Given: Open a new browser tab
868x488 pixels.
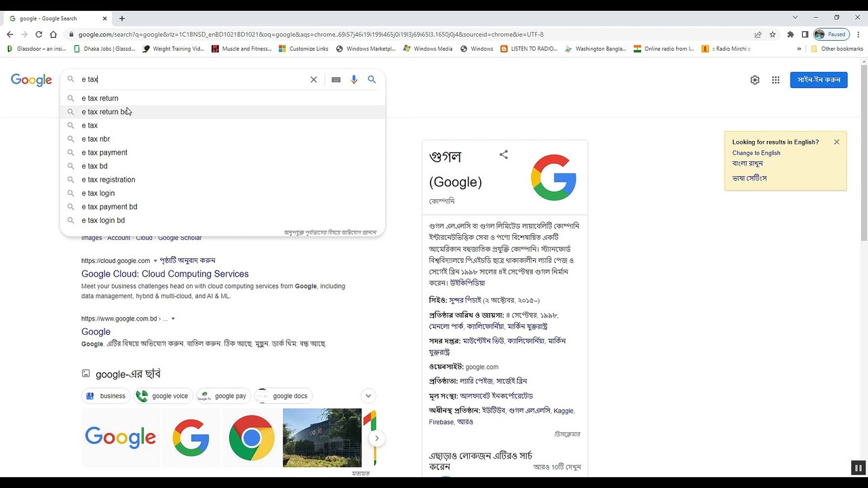Looking at the screenshot, I should tap(122, 18).
